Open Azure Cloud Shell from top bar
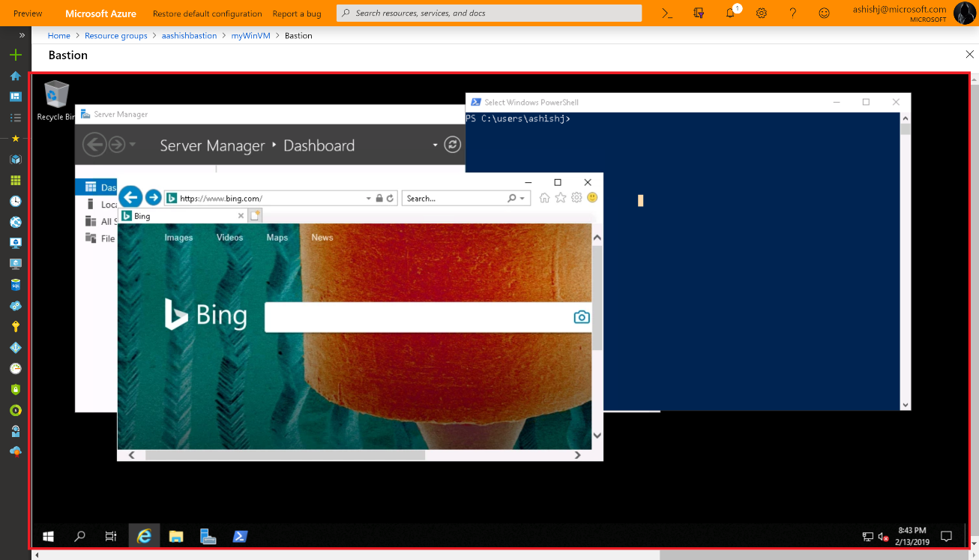 pos(667,13)
